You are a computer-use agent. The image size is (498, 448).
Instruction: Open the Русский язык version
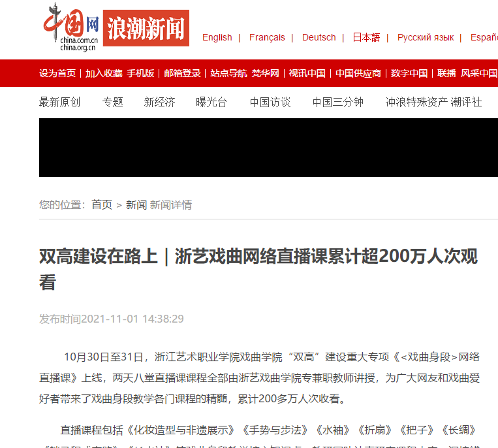coord(426,37)
